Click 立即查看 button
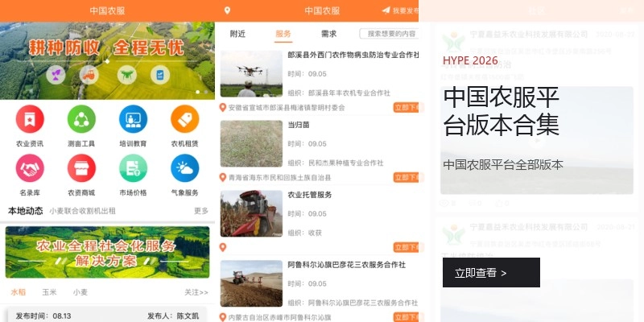Viewport: 644px width, 322px height. (491, 272)
